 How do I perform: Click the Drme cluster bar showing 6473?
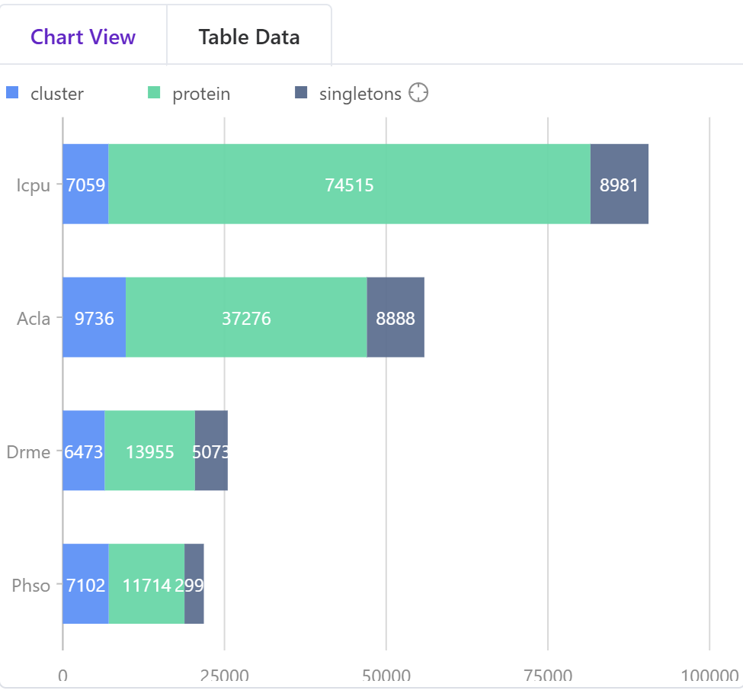[83, 451]
